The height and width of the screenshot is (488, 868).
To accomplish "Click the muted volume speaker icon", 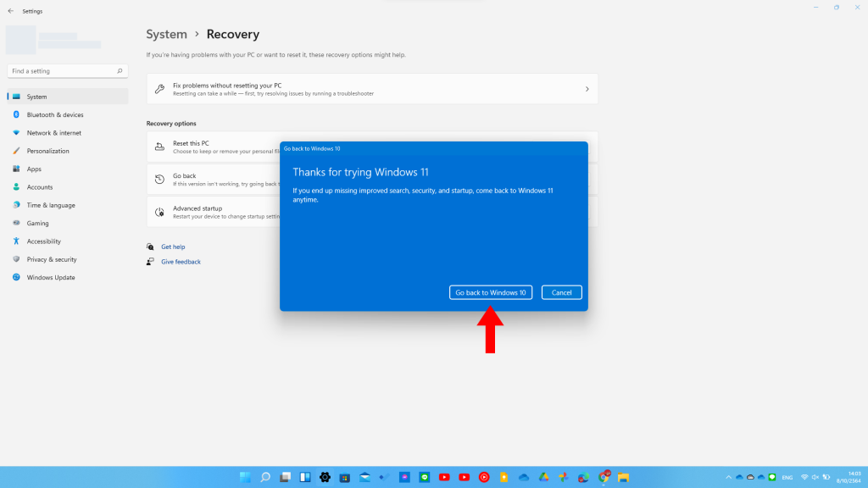I will [x=815, y=477].
